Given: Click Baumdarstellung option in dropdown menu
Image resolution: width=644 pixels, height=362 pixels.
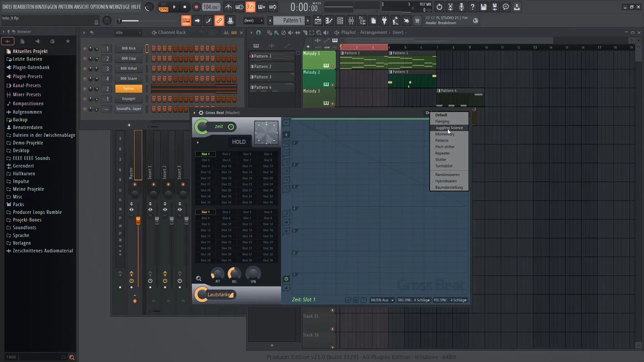Looking at the screenshot, I should tap(448, 187).
